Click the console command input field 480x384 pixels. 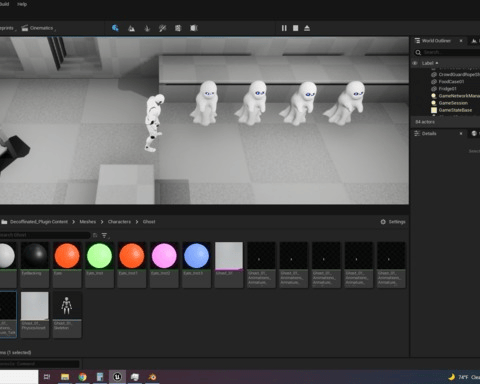[x=40, y=364]
